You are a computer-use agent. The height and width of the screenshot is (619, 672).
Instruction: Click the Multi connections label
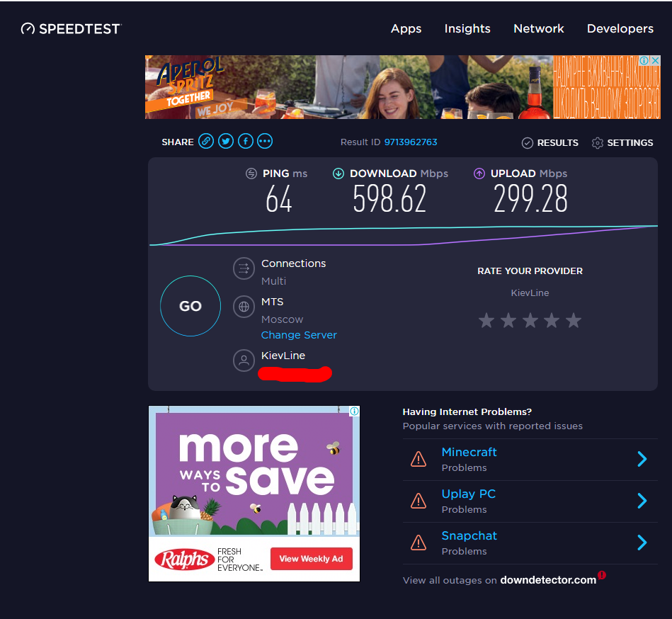click(x=273, y=281)
